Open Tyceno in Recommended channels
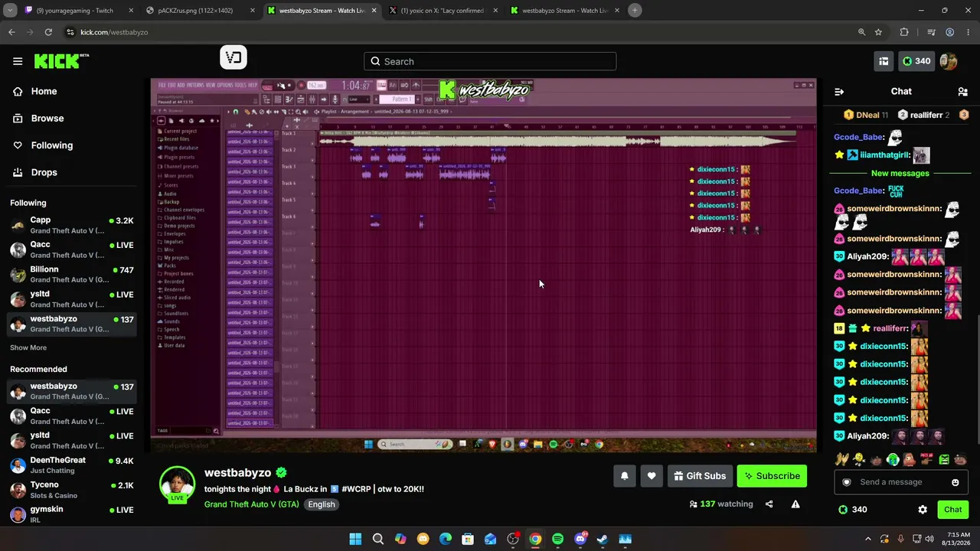Screen dimensions: 980x551 pos(71,490)
